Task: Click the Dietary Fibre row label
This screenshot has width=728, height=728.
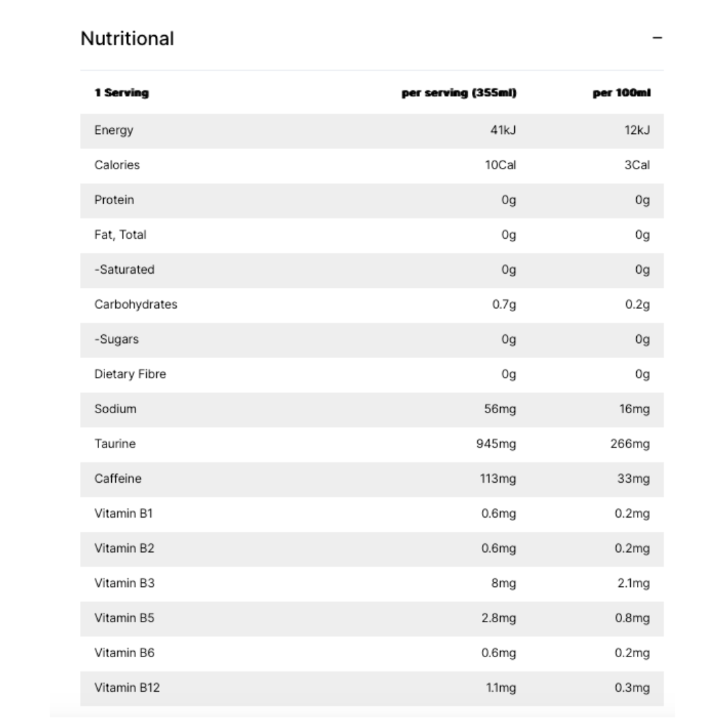Action: pyautogui.click(x=130, y=374)
